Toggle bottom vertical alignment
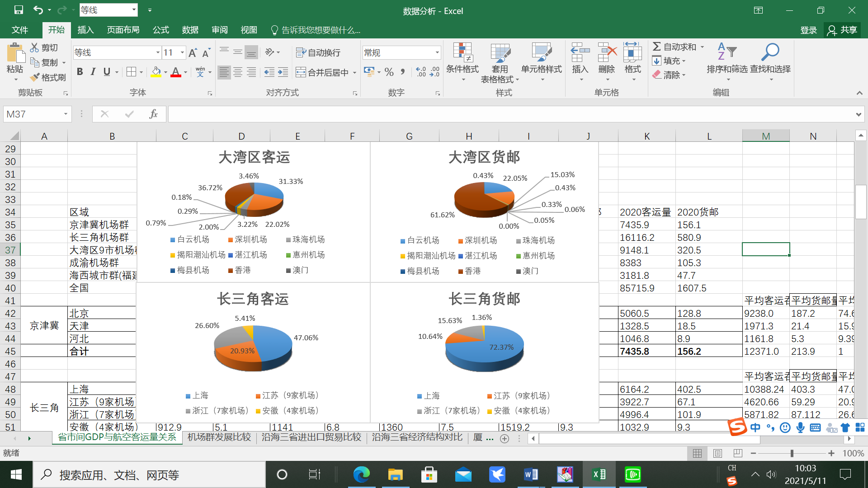This screenshot has width=868, height=488. (251, 52)
